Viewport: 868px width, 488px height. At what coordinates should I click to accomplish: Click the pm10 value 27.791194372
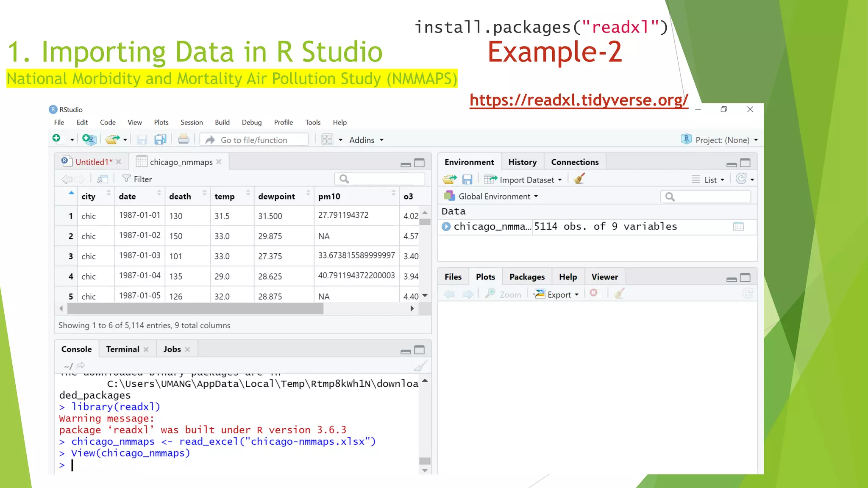pos(343,215)
